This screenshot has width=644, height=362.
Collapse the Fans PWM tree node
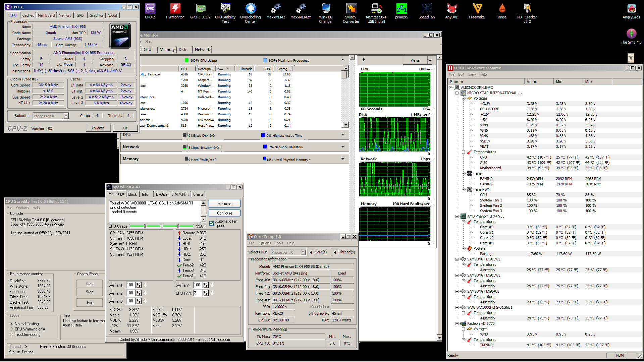(464, 189)
